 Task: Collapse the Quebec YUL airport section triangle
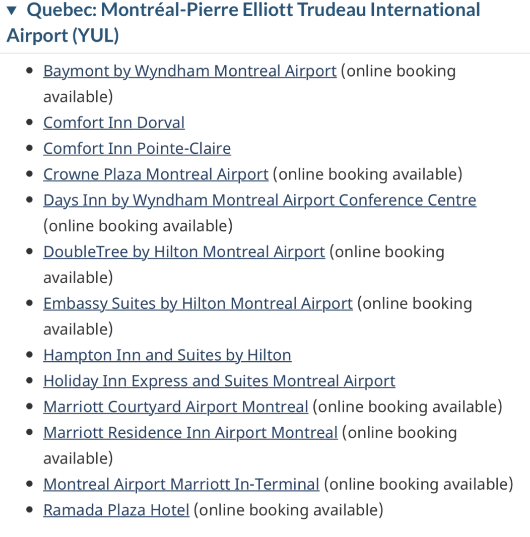[x=12, y=11]
